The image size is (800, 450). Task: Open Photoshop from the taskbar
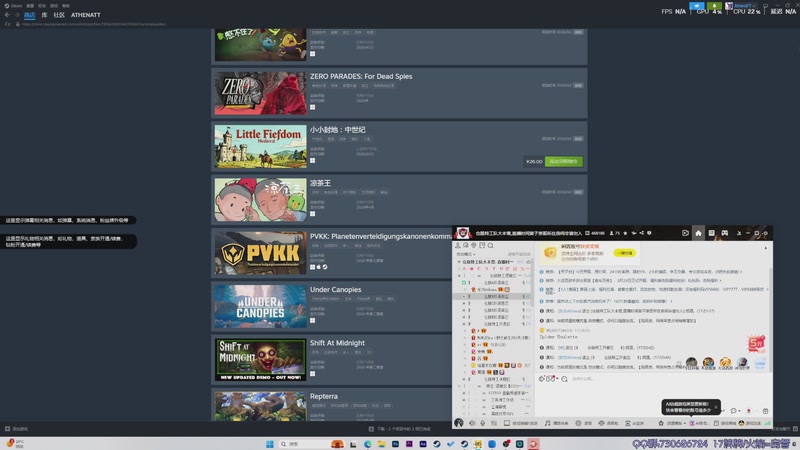click(x=395, y=444)
